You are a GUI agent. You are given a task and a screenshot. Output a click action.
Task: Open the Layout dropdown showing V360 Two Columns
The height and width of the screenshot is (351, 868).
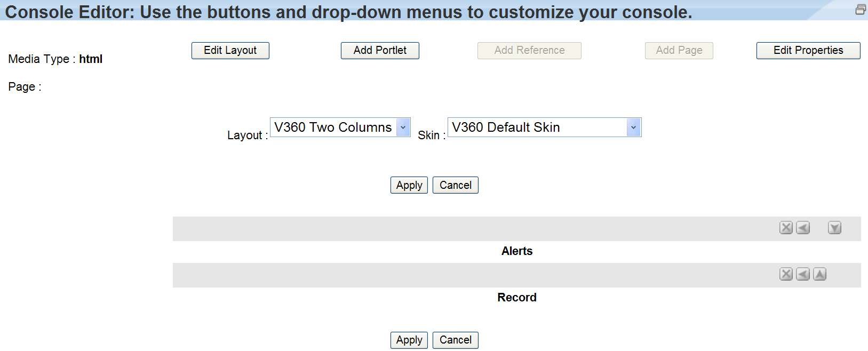click(403, 127)
